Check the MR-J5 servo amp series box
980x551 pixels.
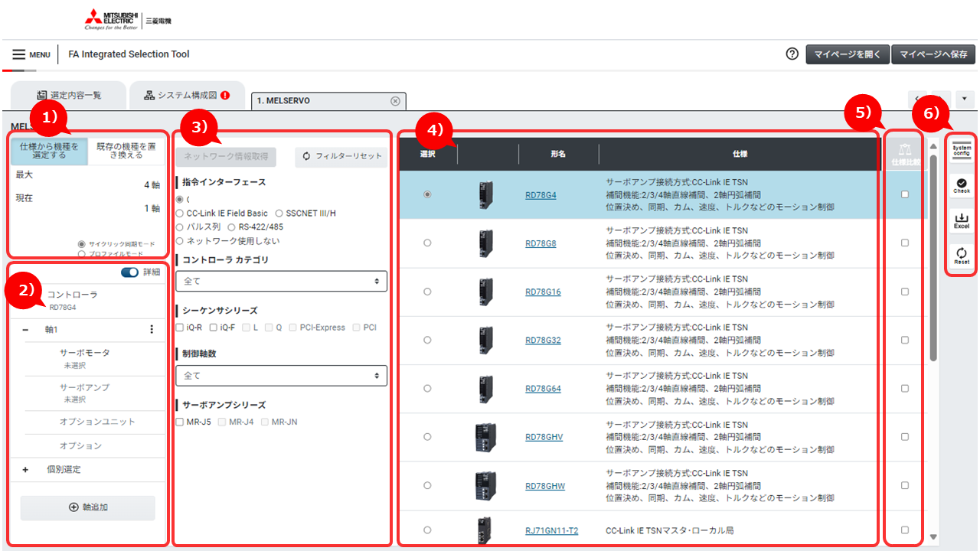click(179, 422)
